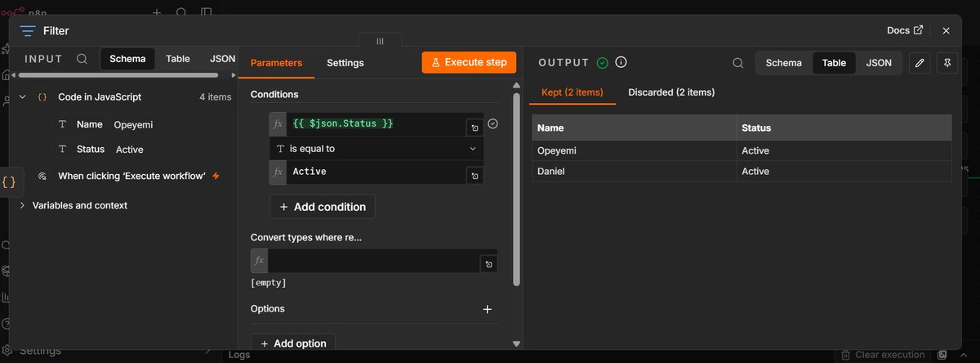Switch output view to Schema
Screen dimensions: 980x363
point(784,63)
